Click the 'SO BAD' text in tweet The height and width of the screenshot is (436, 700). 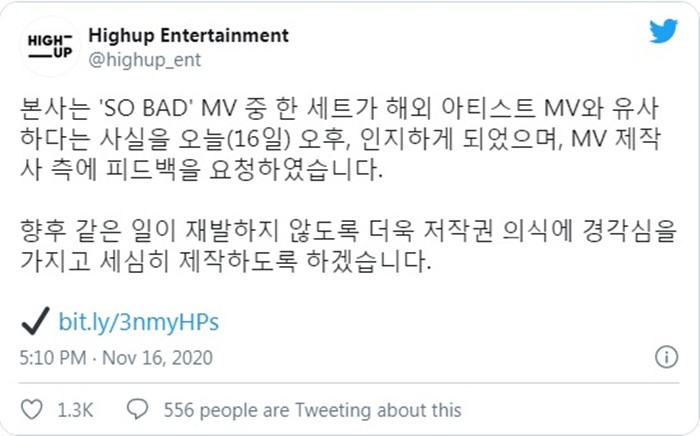(145, 108)
